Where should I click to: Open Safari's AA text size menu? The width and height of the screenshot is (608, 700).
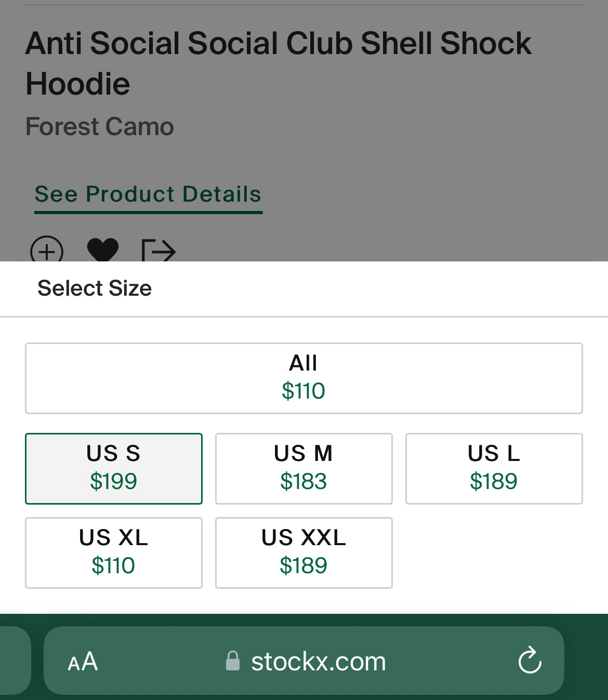(x=83, y=662)
